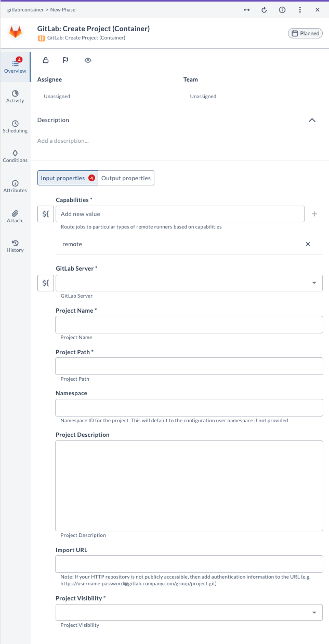Open the Activity sidebar tab
Viewport: 329px width, 644px height.
pos(15,97)
